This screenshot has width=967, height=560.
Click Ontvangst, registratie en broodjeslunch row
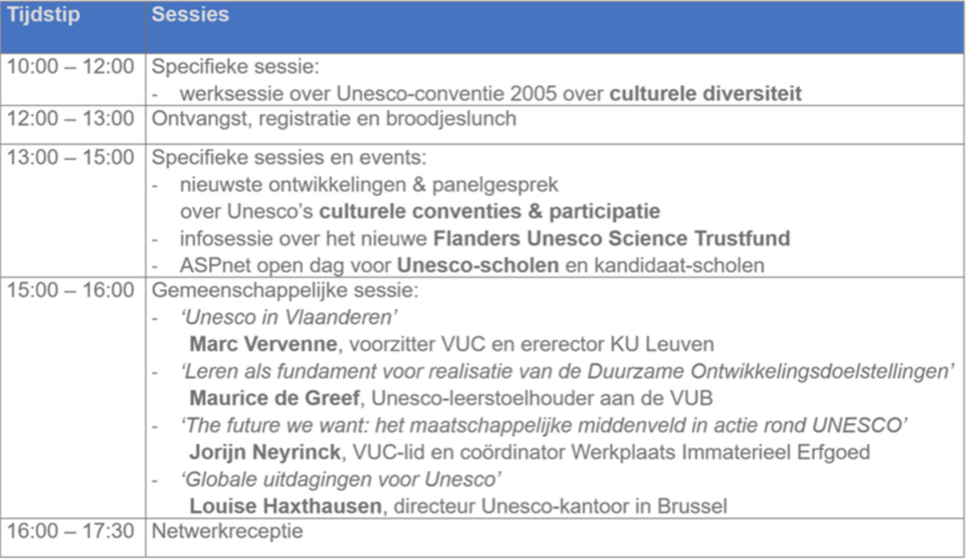(555, 125)
